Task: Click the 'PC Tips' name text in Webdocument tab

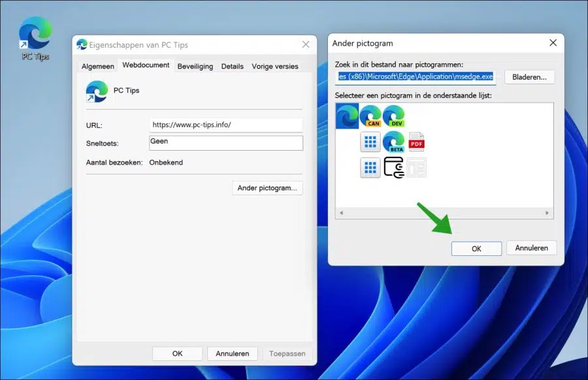Action: coord(126,90)
